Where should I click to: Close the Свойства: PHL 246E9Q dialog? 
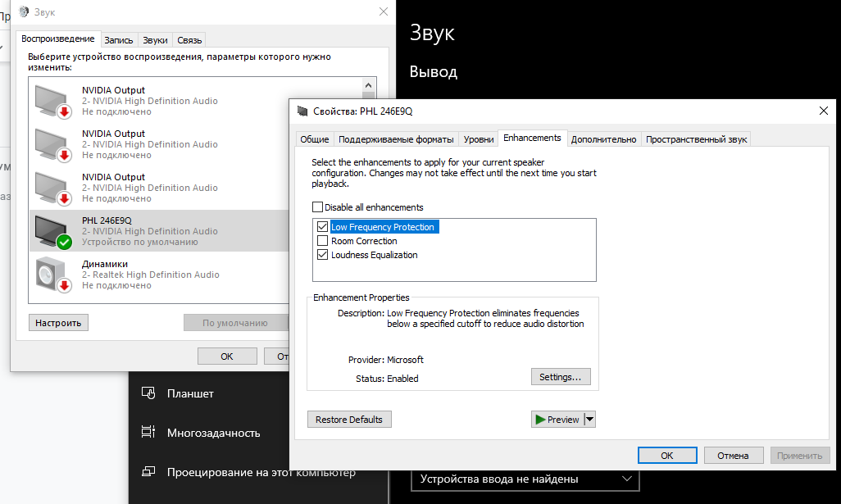click(x=824, y=111)
